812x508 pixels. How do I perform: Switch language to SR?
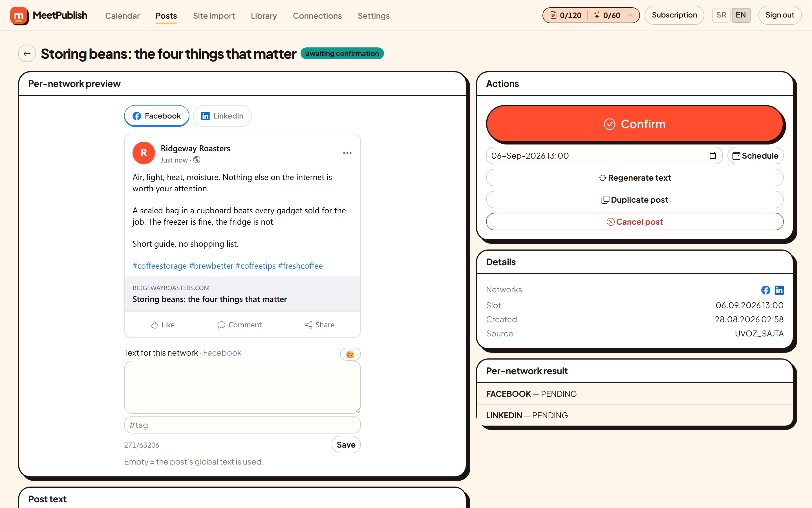click(x=721, y=15)
